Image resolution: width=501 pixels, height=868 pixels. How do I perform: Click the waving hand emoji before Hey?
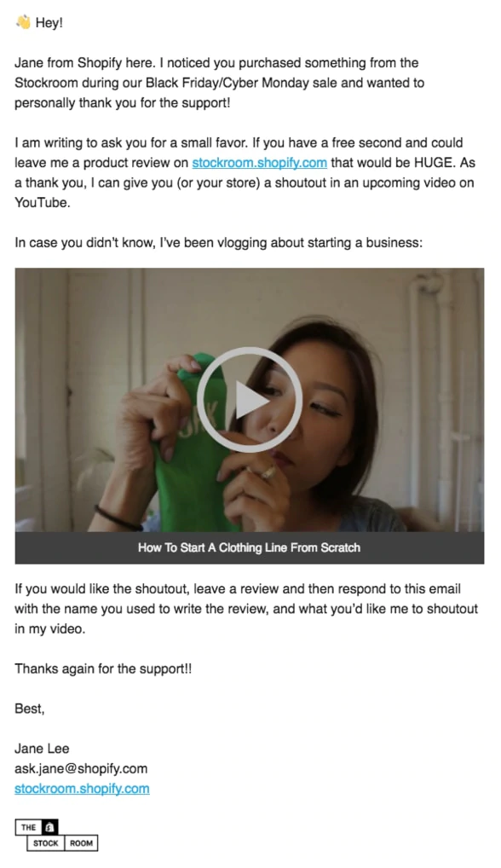23,22
